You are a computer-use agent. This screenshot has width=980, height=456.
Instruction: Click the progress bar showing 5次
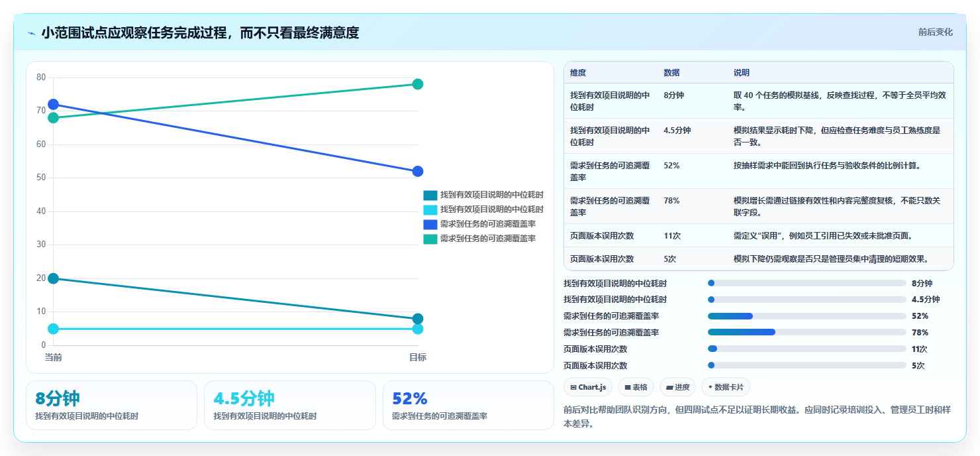click(807, 365)
